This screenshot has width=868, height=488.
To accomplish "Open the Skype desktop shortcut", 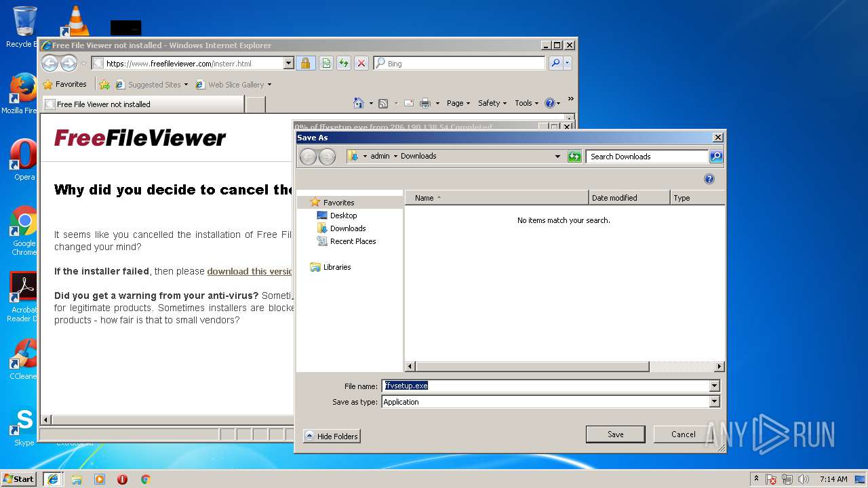I will pos(24,427).
